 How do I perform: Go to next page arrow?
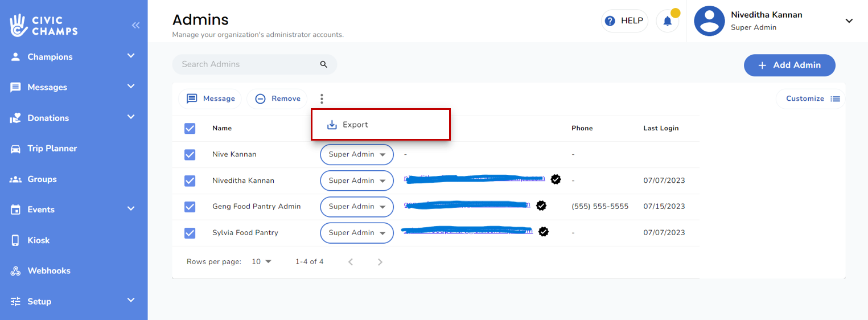[380, 262]
